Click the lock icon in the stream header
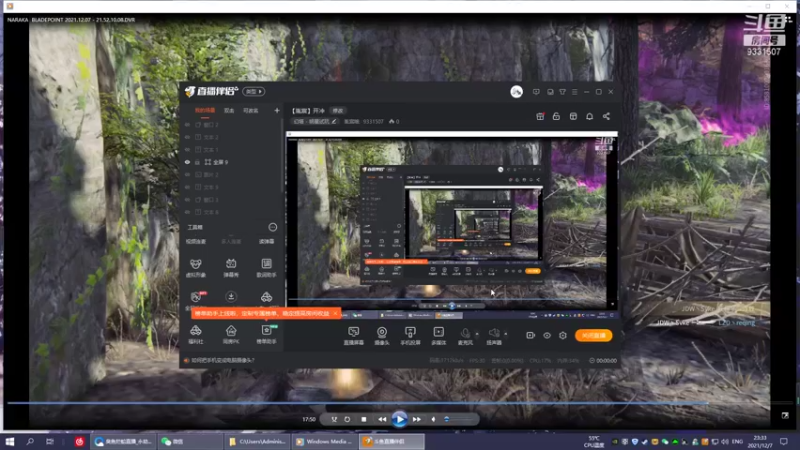 click(556, 116)
